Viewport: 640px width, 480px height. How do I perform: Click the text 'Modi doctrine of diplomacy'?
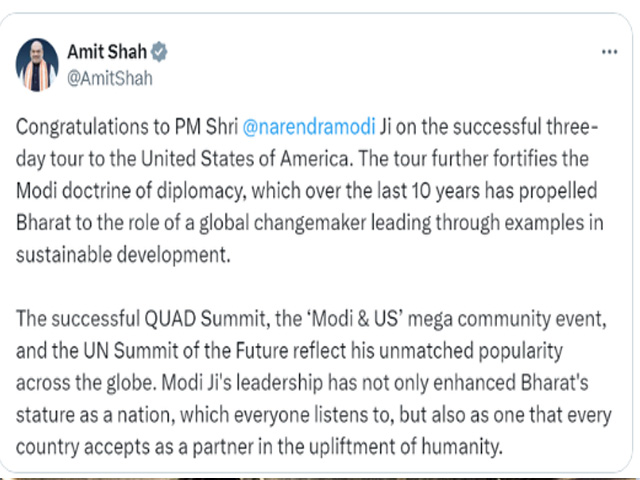point(131,191)
